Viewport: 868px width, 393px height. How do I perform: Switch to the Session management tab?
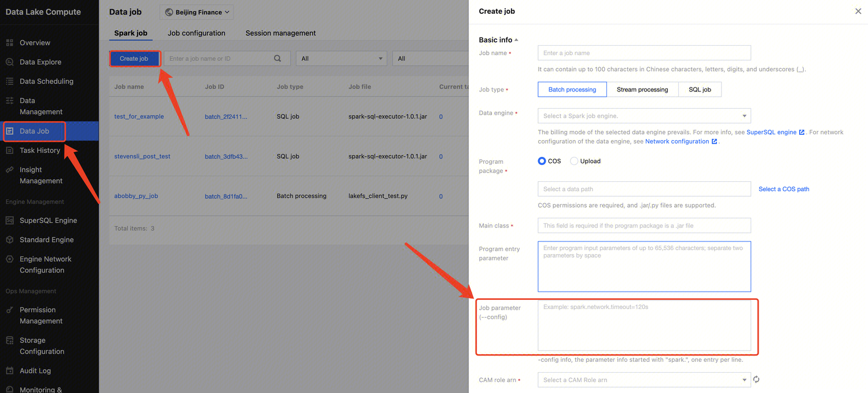[281, 33]
